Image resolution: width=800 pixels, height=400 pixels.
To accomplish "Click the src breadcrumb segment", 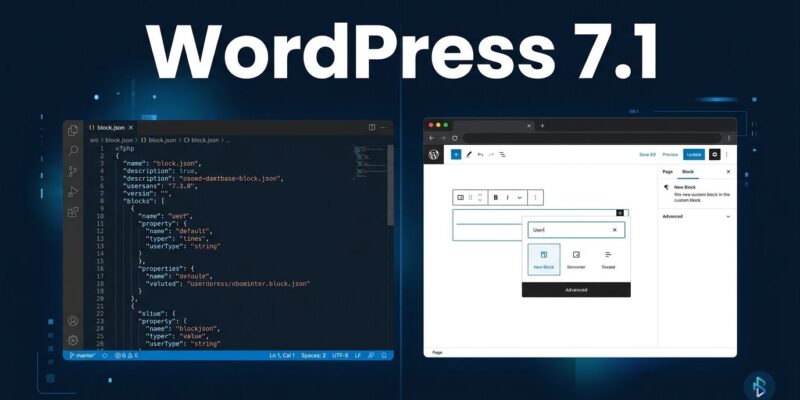I will pyautogui.click(x=94, y=140).
